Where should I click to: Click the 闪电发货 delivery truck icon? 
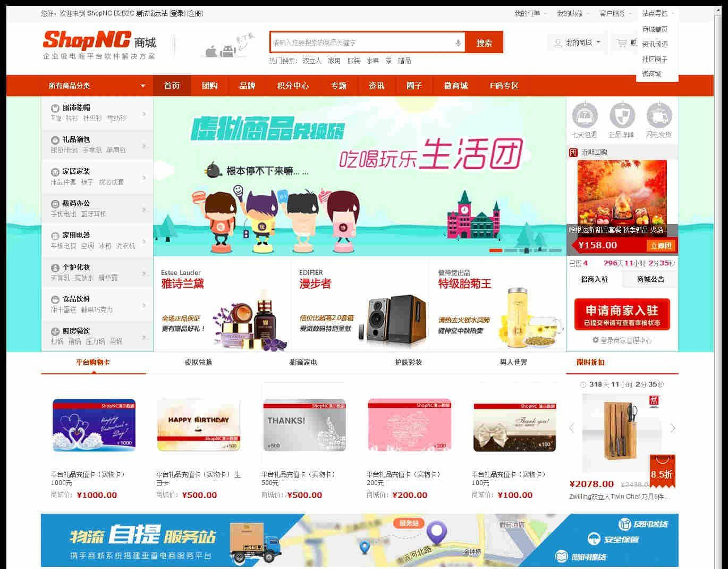point(659,116)
